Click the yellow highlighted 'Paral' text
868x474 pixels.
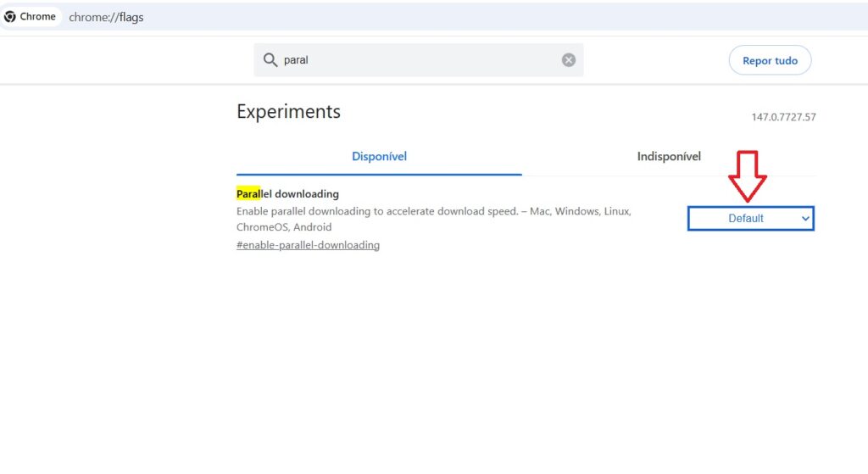pyautogui.click(x=250, y=194)
